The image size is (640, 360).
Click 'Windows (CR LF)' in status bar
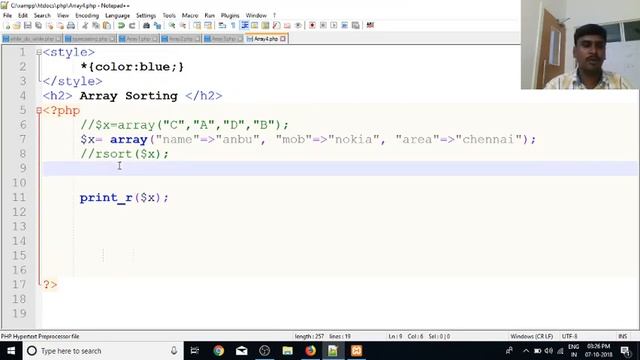click(x=531, y=336)
